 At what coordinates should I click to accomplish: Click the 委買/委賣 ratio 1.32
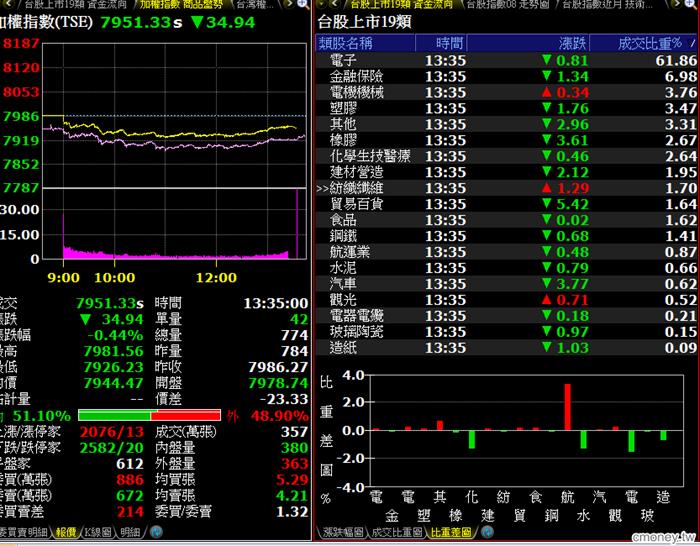(x=292, y=512)
